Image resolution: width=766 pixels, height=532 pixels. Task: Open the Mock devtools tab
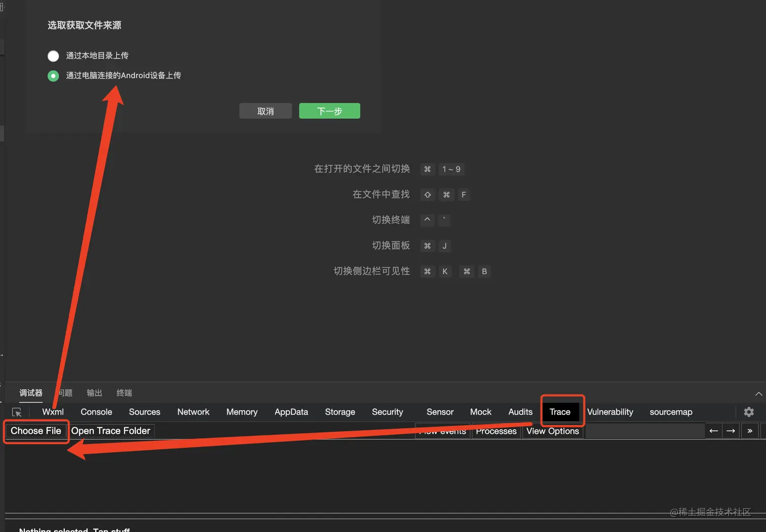coord(481,412)
